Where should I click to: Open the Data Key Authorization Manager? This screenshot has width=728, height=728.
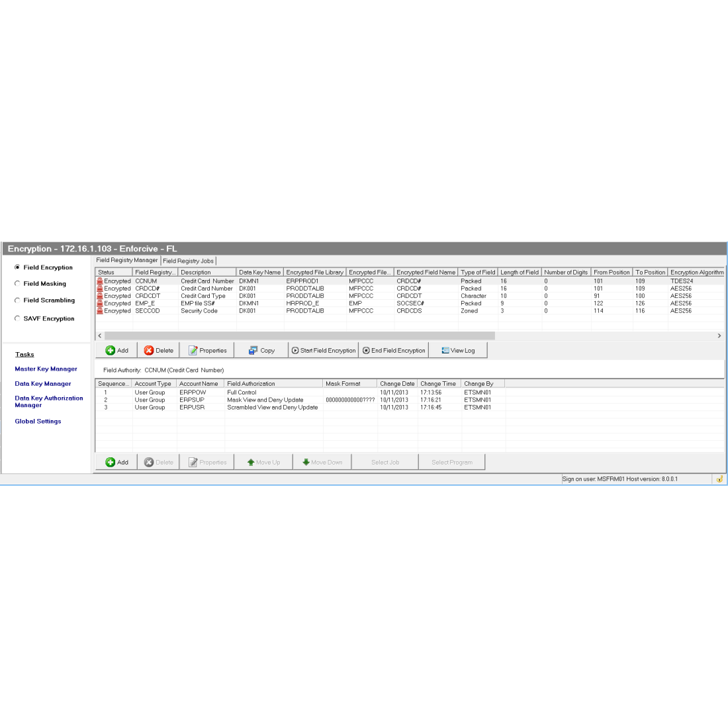[49, 401]
